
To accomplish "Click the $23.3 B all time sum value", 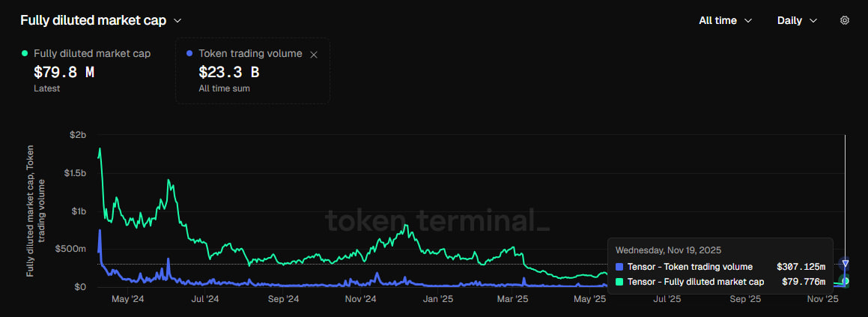I will point(228,73).
